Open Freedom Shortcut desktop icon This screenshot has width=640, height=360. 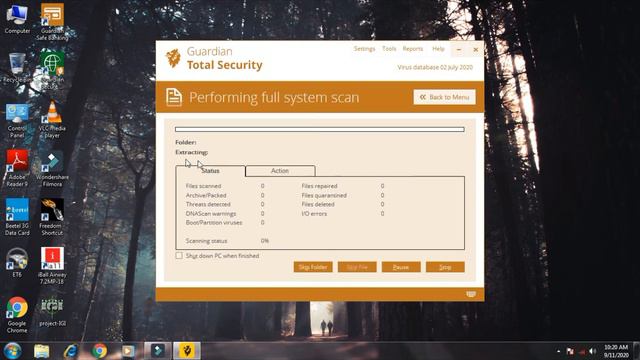[x=52, y=217]
